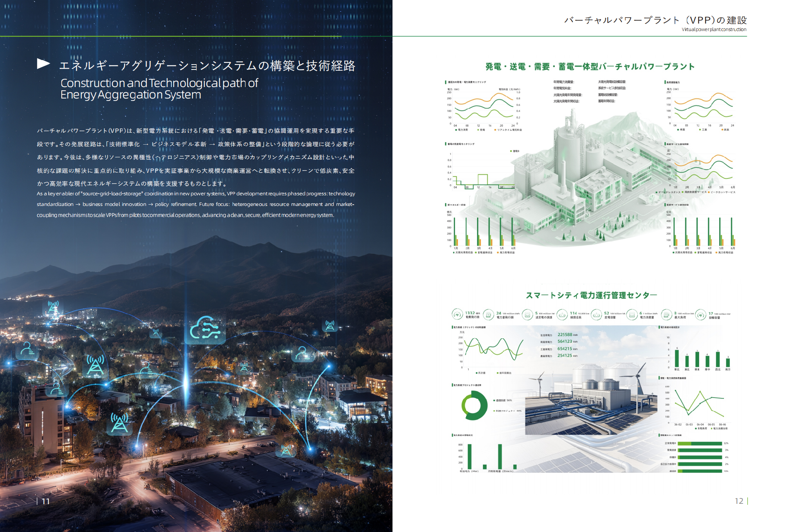Click the 自己出力制限中 2% progress bar
The image size is (785, 532).
click(700, 464)
